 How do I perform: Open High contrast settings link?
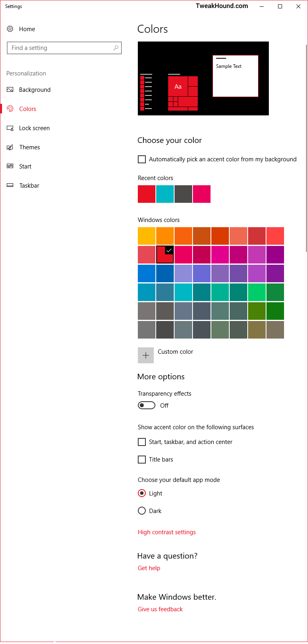click(x=167, y=532)
